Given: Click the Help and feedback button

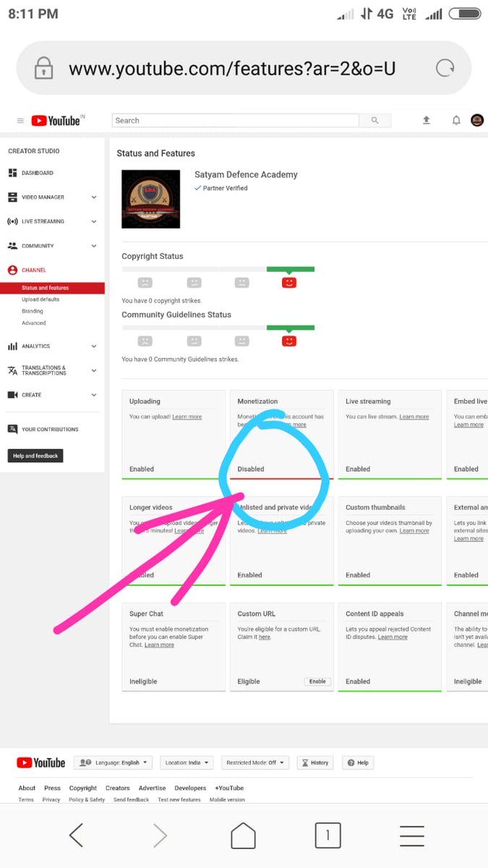Looking at the screenshot, I should click(35, 456).
